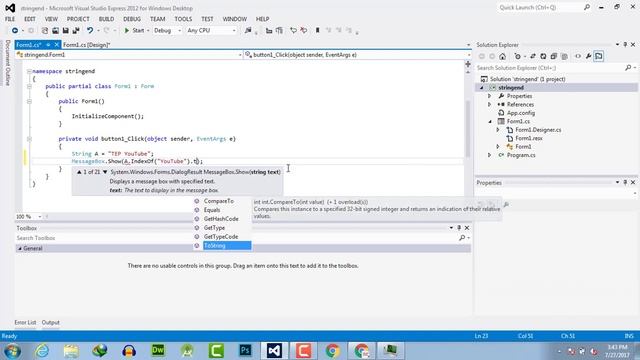This screenshot has height=360, width=640.
Task: Click the Find in Files toolbar icon
Action: point(248,31)
